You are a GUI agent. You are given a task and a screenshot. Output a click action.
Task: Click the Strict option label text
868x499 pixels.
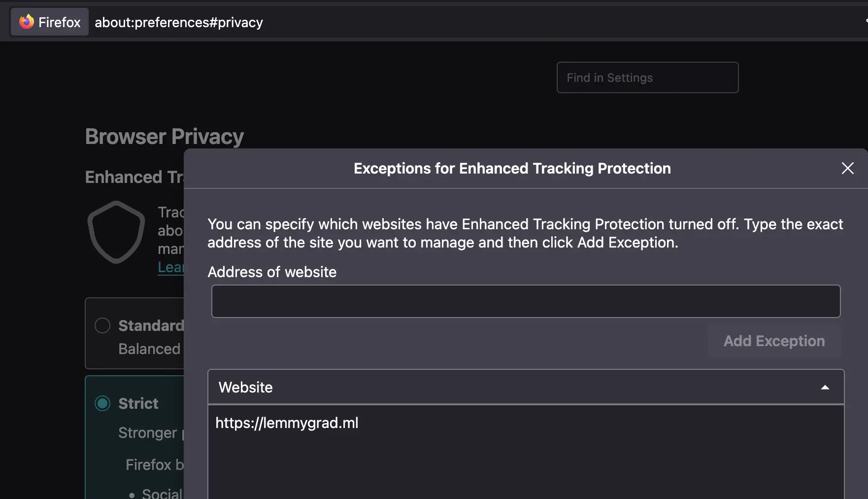138,403
